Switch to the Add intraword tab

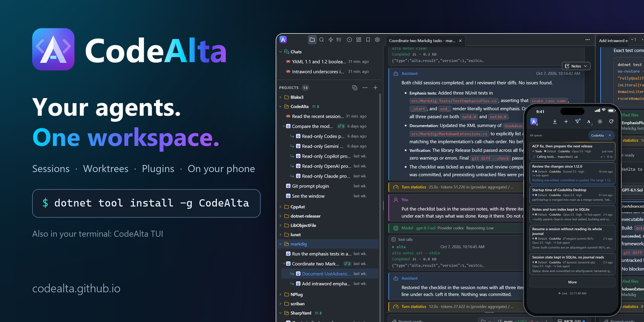[613, 40]
